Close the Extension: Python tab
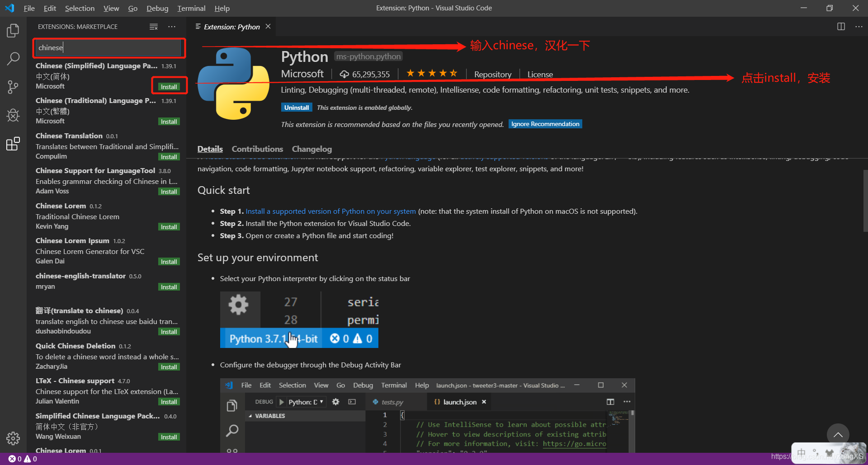 [268, 27]
